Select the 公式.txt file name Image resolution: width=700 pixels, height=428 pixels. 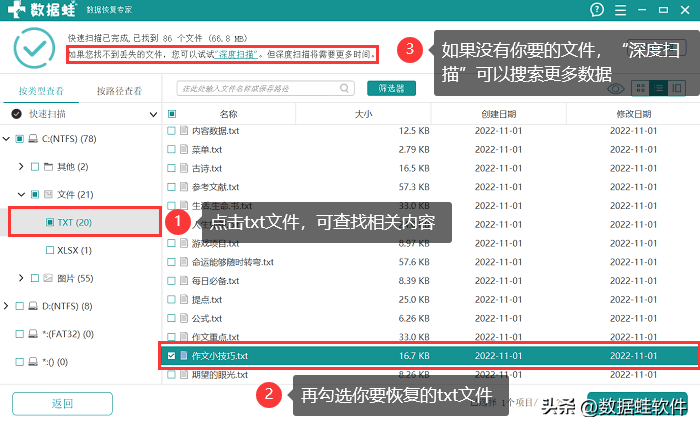[x=207, y=318]
